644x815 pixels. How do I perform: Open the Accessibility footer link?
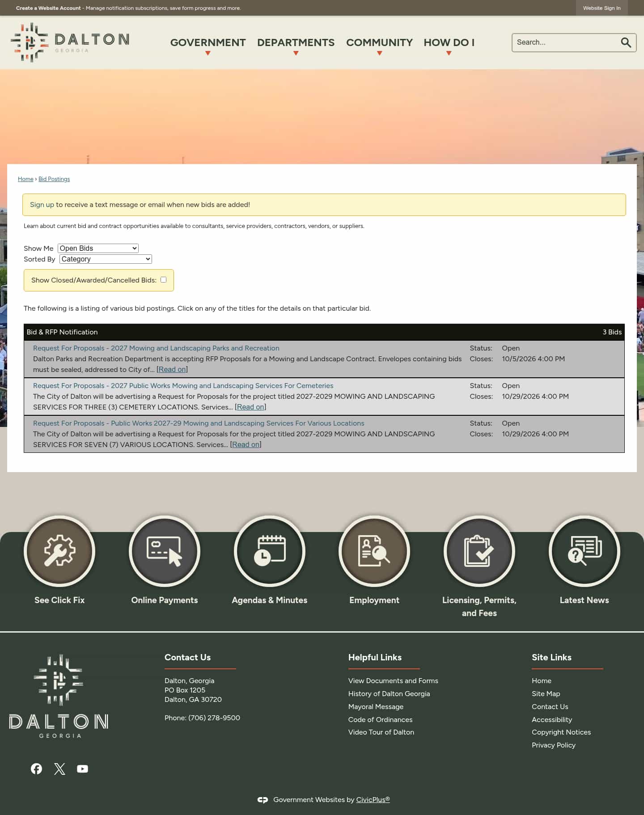552,720
